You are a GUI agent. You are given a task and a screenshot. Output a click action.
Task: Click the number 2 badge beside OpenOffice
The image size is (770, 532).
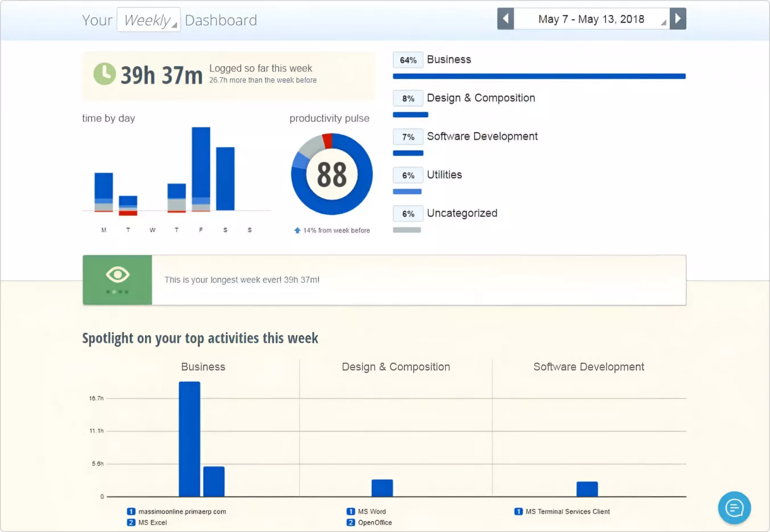(350, 522)
